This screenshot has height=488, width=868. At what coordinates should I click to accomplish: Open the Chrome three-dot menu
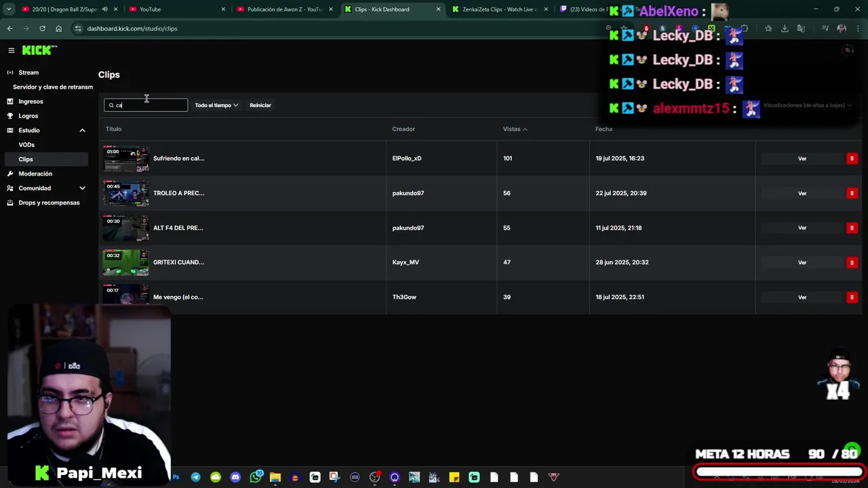[x=858, y=28]
